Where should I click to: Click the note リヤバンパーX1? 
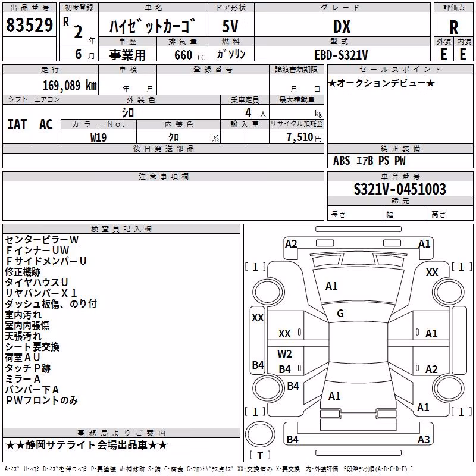40,293
